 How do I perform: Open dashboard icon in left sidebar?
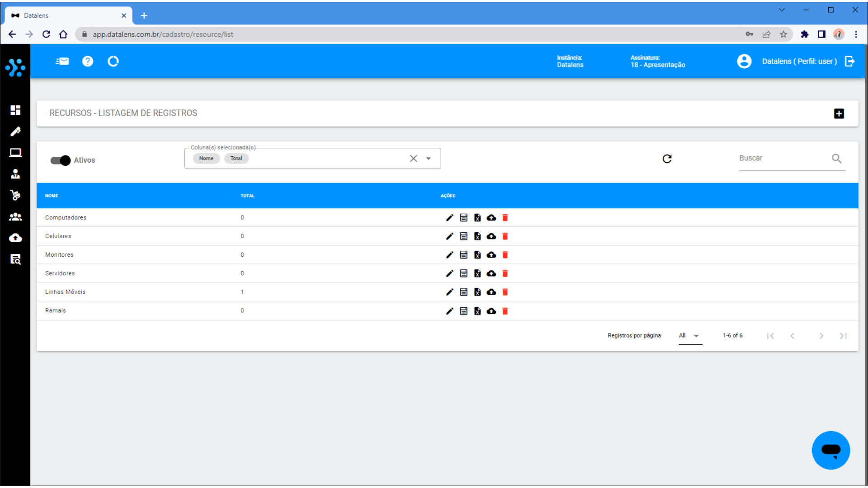(15, 110)
